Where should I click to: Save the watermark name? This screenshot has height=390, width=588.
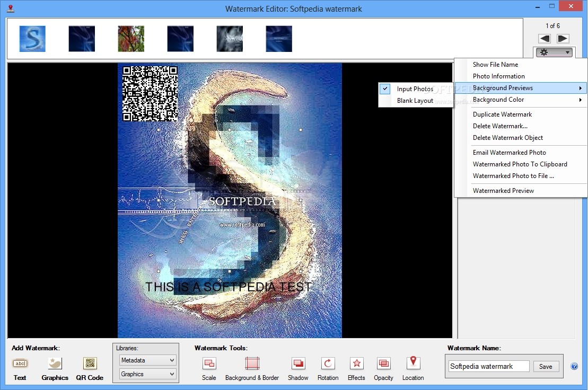(x=546, y=366)
